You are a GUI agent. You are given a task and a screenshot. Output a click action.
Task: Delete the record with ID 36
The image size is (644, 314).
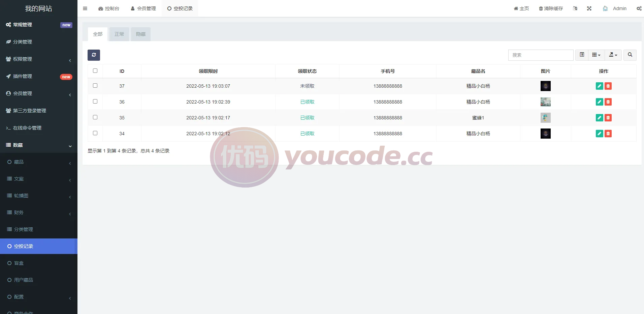[x=608, y=102]
